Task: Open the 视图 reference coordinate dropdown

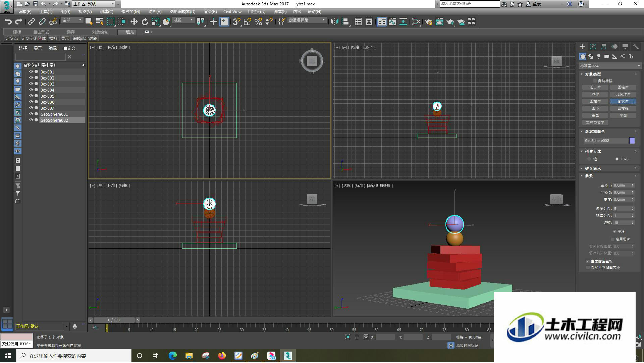Action: (183, 20)
